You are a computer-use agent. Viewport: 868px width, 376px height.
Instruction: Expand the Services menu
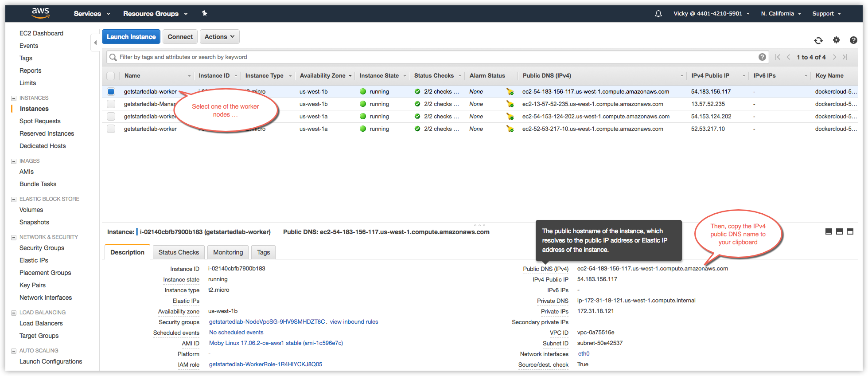click(x=92, y=14)
